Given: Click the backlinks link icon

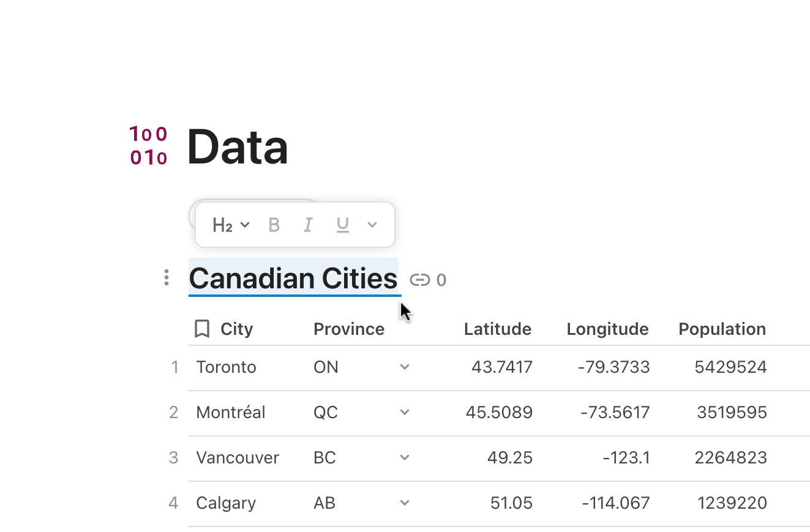Looking at the screenshot, I should tap(419, 280).
